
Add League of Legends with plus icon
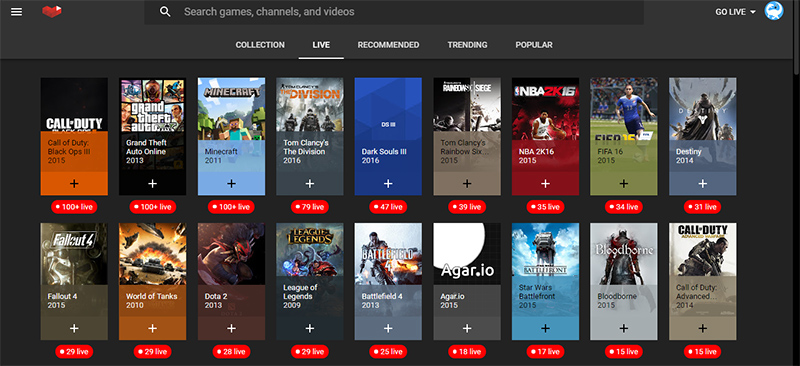[x=310, y=328]
